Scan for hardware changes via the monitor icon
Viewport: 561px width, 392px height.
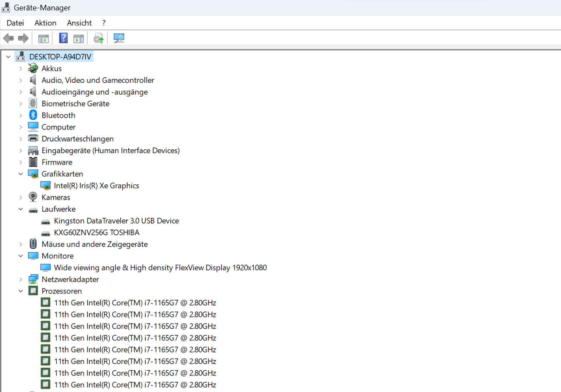pos(119,38)
